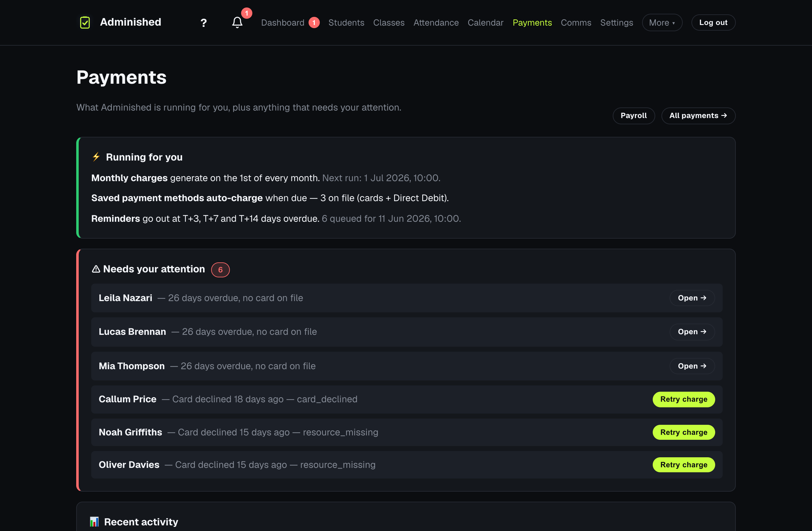The height and width of the screenshot is (531, 812).
Task: Click the Payments page heading
Action: pos(121,77)
